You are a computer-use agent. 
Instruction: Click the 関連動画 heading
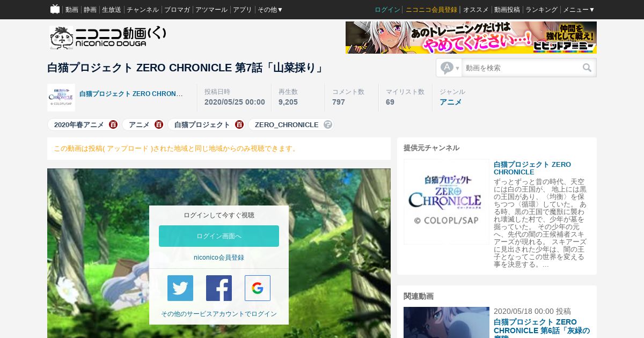point(419,296)
